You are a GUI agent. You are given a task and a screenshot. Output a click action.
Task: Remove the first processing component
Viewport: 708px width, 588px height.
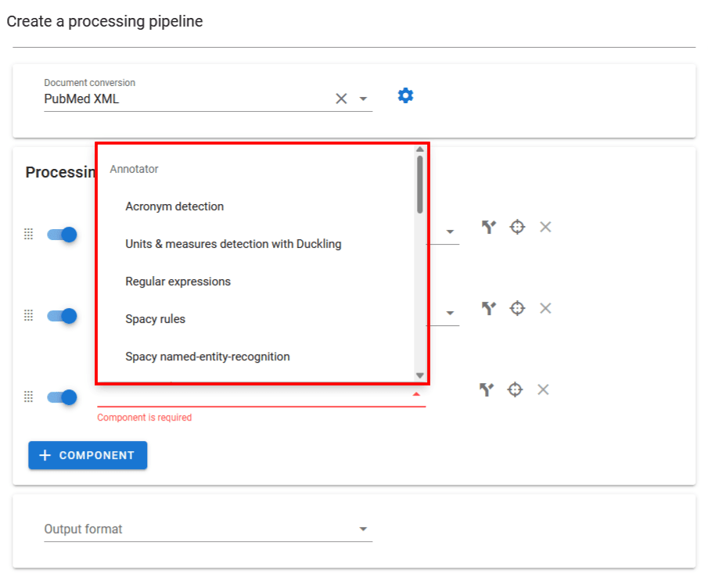click(546, 228)
